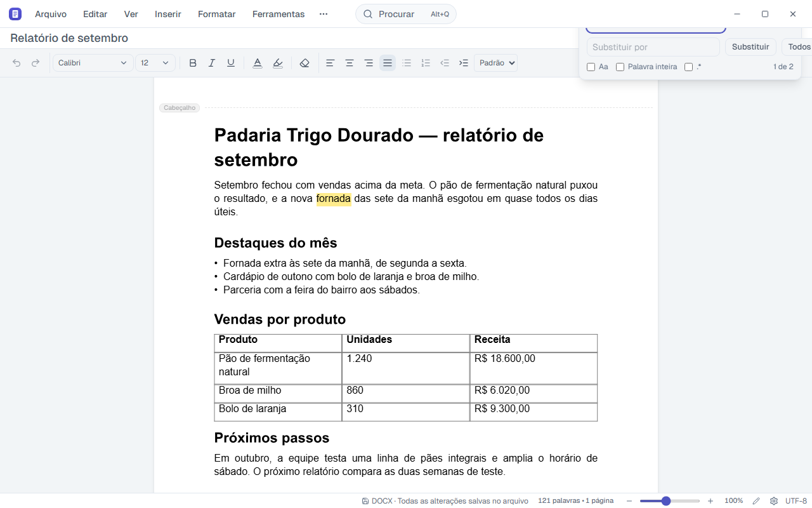The image size is (812, 508).
Task: Click the 1 de 2 match counter
Action: 783,67
